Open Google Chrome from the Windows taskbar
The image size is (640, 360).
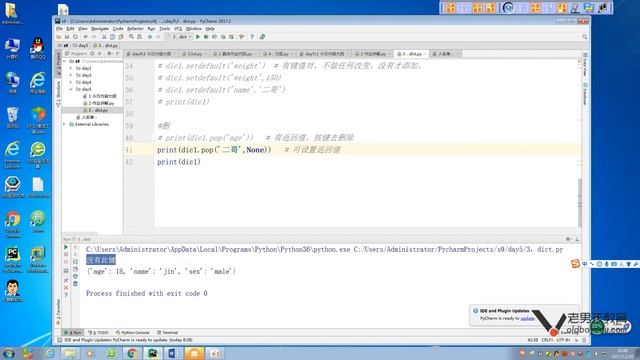pos(132,353)
